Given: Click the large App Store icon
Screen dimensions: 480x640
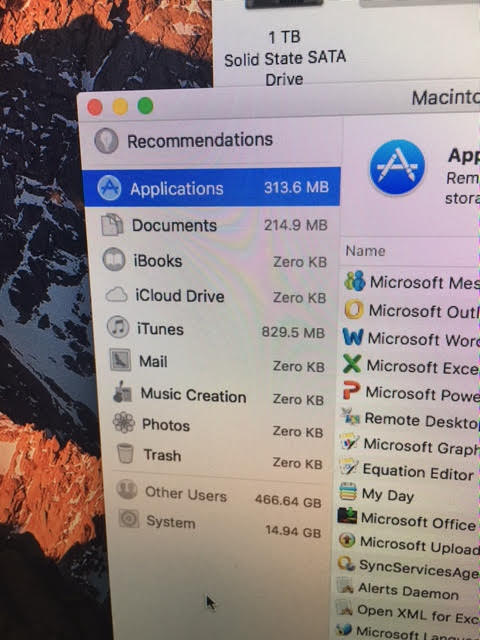Looking at the screenshot, I should 397,167.
